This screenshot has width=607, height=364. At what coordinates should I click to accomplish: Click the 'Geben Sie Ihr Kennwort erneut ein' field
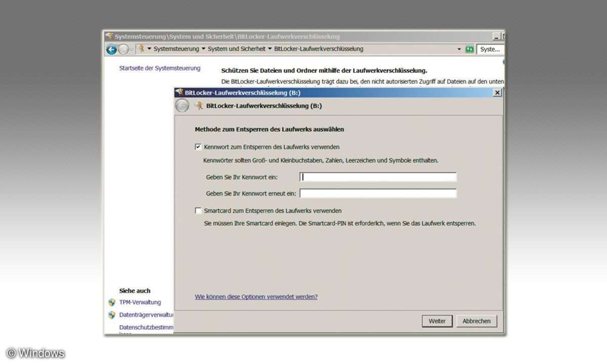[x=378, y=193]
